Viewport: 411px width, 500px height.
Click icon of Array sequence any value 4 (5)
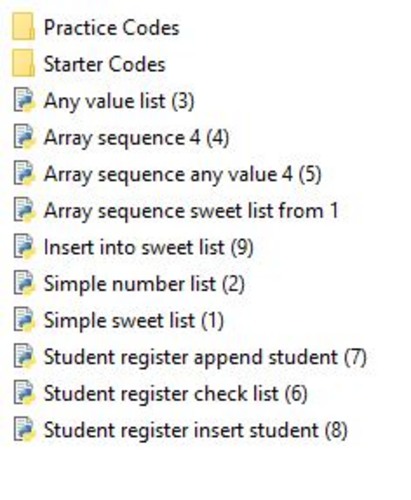24,173
